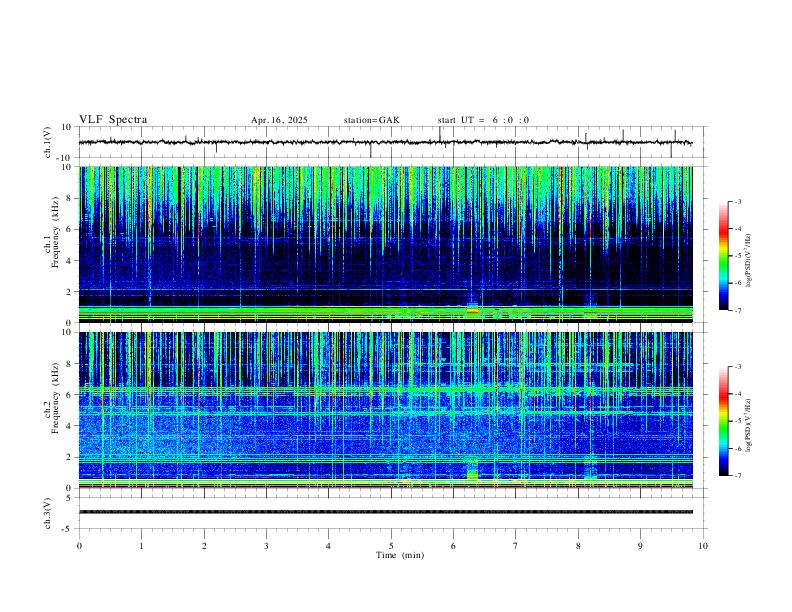Click the time axis tick label '8'

[578, 546]
